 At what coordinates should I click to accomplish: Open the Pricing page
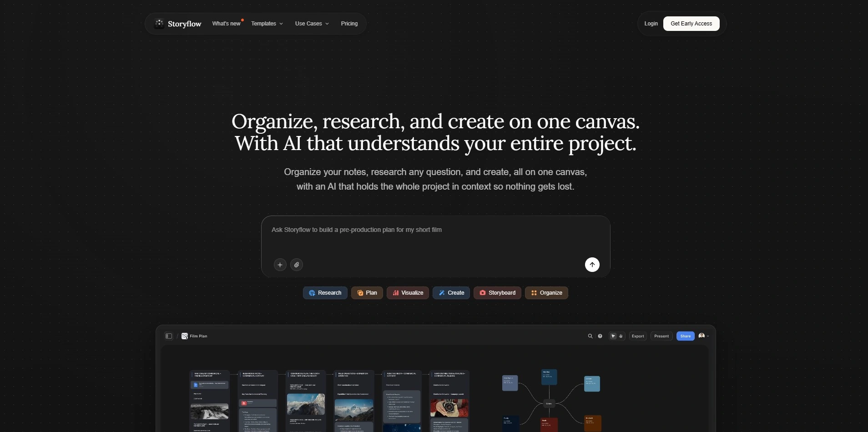349,24
